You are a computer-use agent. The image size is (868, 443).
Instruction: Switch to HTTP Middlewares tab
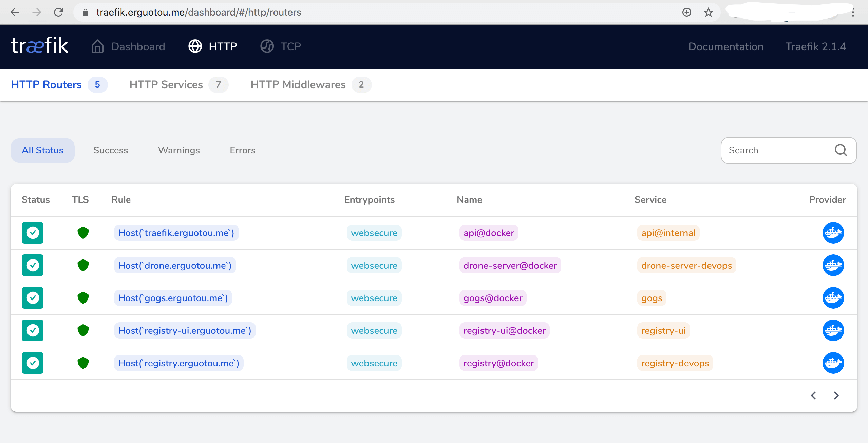point(311,84)
